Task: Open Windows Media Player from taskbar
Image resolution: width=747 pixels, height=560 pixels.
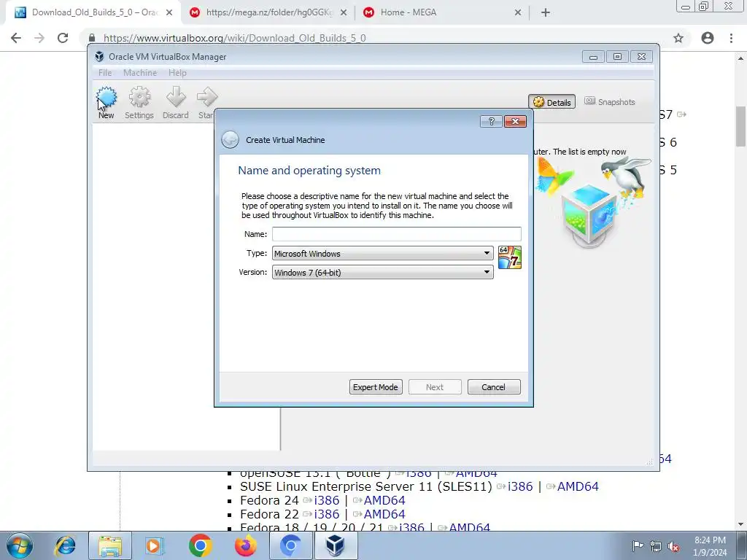Action: pyautogui.click(x=154, y=545)
